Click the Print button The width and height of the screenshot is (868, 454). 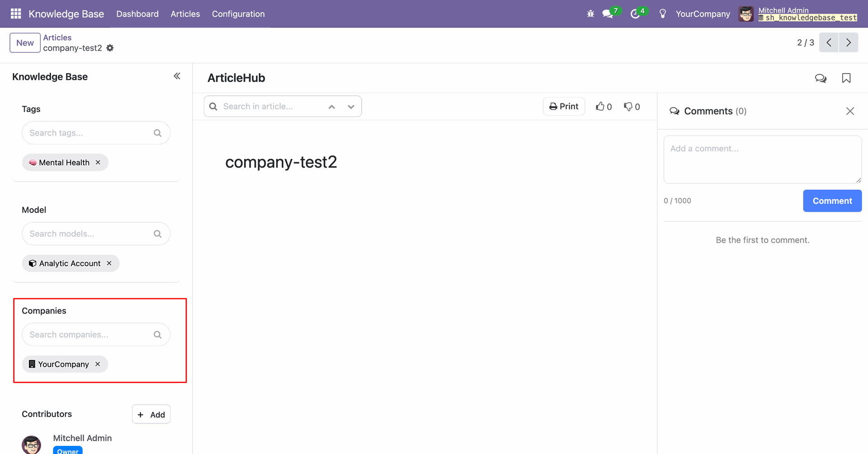[564, 107]
